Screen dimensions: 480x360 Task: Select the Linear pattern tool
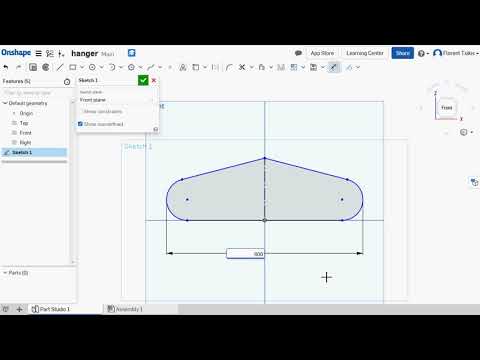(x=294, y=67)
